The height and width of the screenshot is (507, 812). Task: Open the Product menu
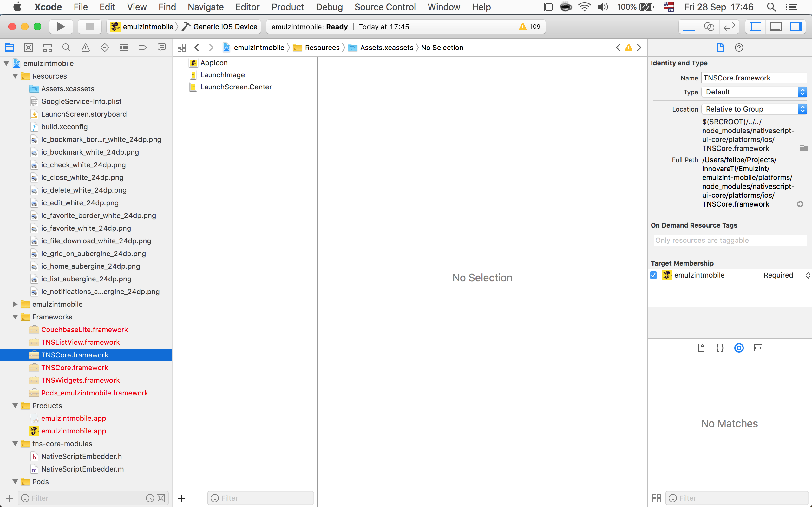point(288,7)
